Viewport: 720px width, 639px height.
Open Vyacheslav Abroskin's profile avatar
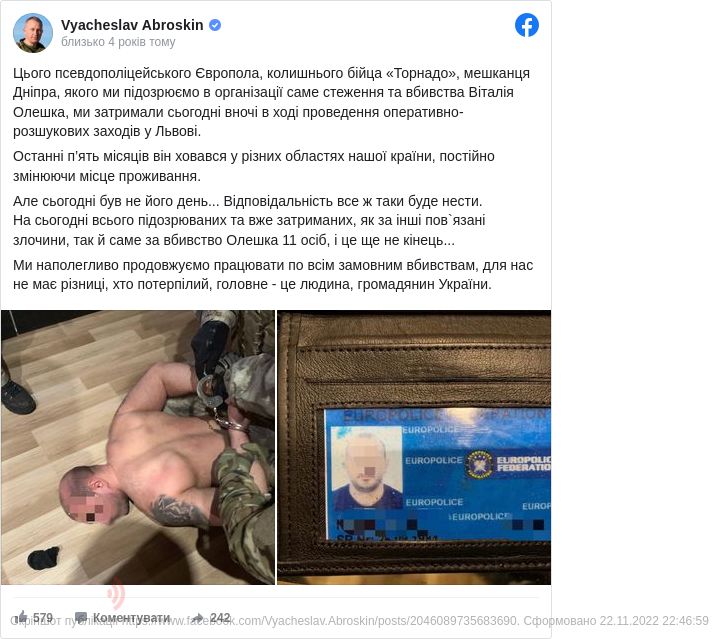(x=33, y=33)
